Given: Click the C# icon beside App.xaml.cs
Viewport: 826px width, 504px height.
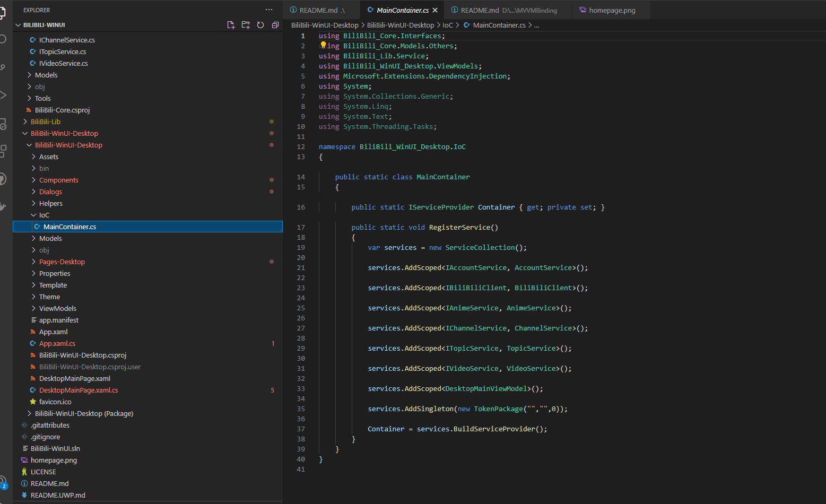Looking at the screenshot, I should pyautogui.click(x=33, y=343).
